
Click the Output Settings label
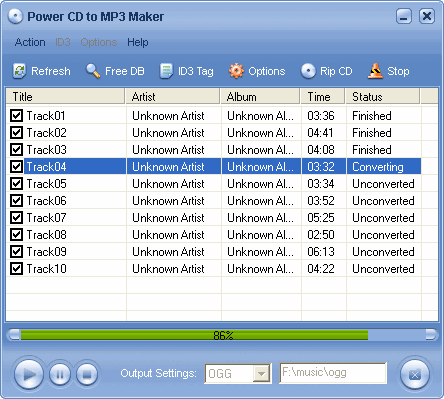point(158,373)
